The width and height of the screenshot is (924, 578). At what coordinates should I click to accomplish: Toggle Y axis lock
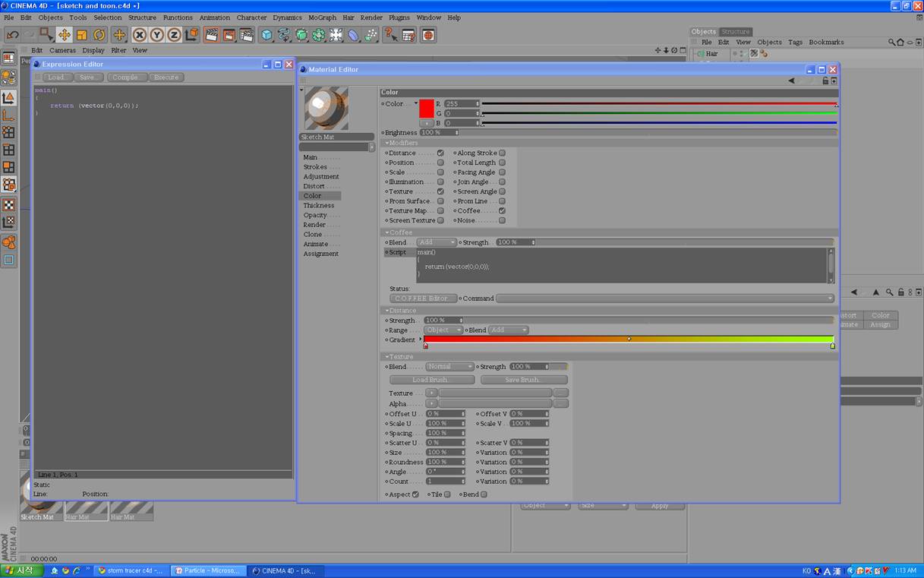(x=157, y=35)
